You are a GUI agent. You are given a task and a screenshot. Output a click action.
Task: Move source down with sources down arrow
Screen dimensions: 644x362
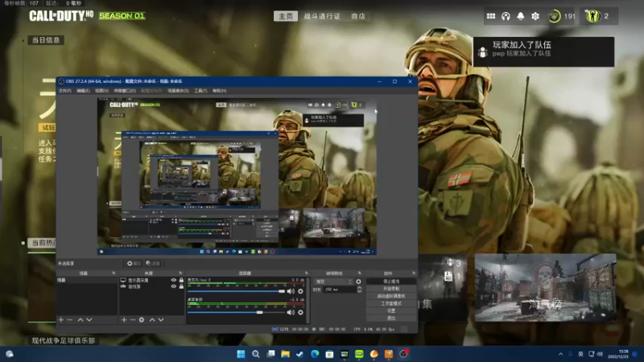[161, 319]
